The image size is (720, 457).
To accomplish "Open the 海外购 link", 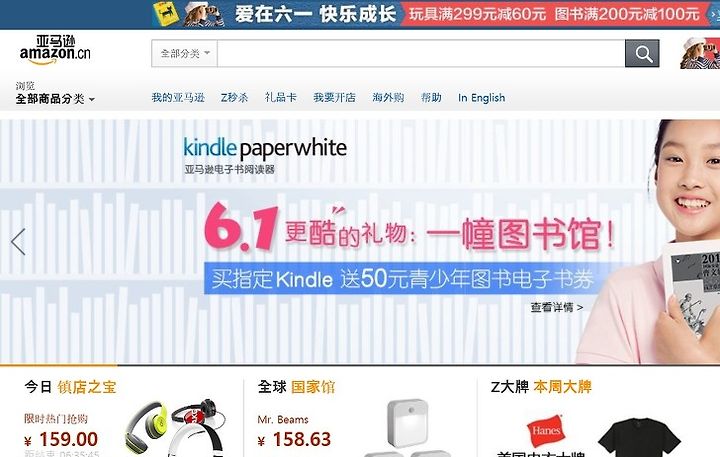I will click(388, 97).
